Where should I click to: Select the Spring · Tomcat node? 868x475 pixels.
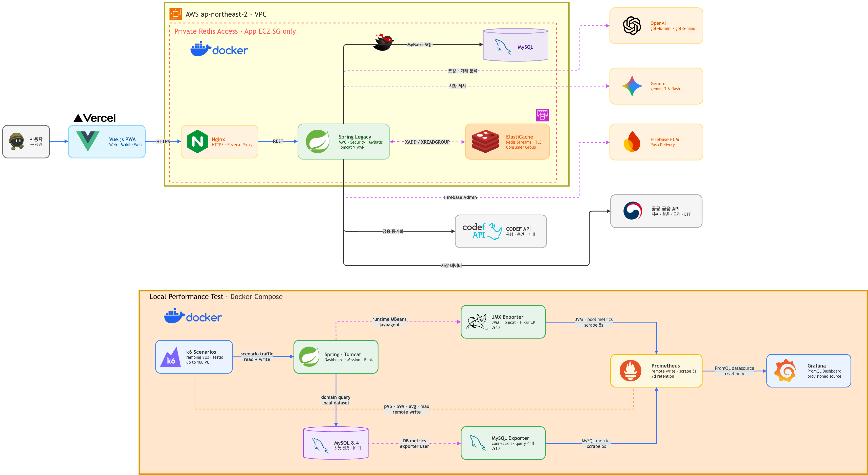point(336,357)
